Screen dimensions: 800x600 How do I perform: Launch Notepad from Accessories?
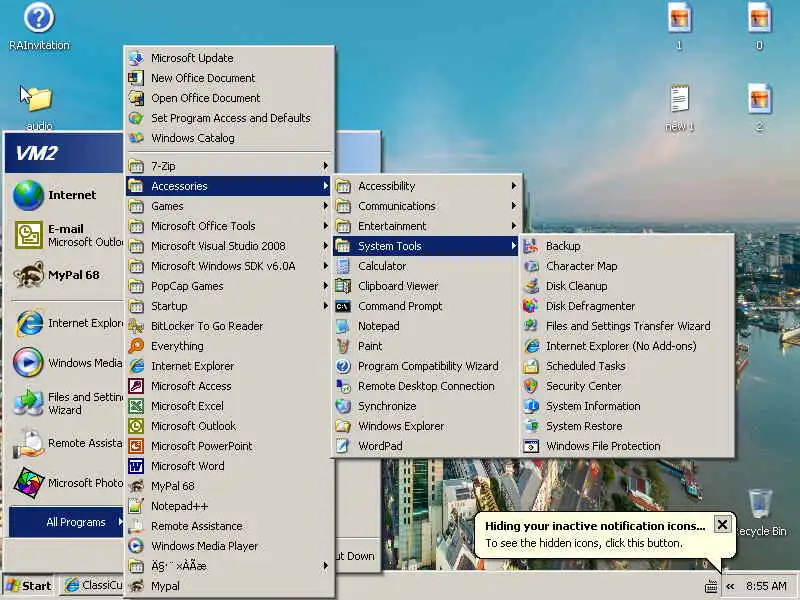(426, 326)
